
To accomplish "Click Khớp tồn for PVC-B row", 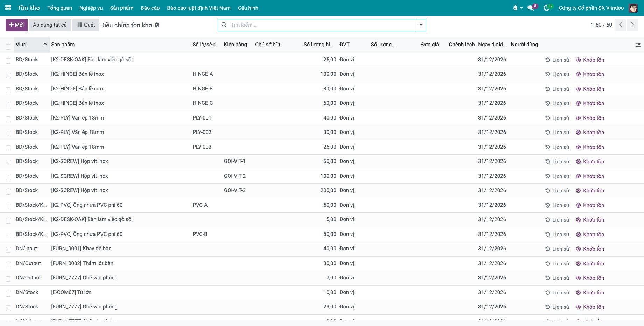I will [x=590, y=235].
